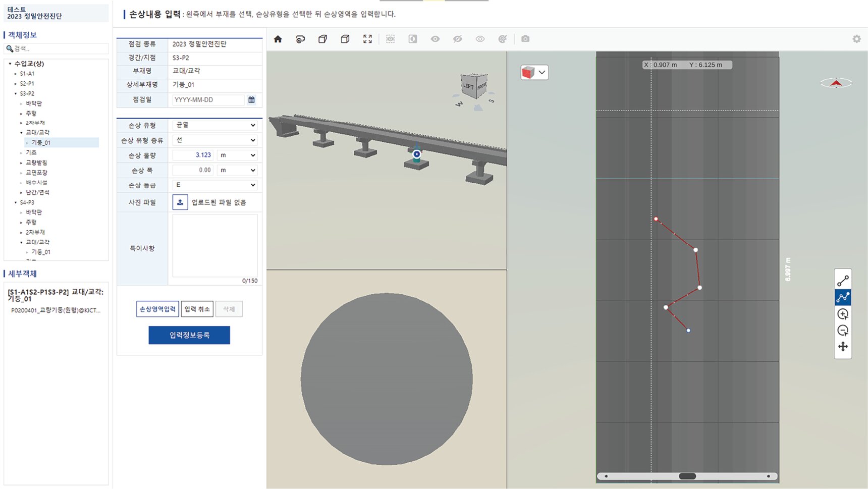Click the 입력정보등록 blue button
The image size is (868, 489).
pos(189,335)
